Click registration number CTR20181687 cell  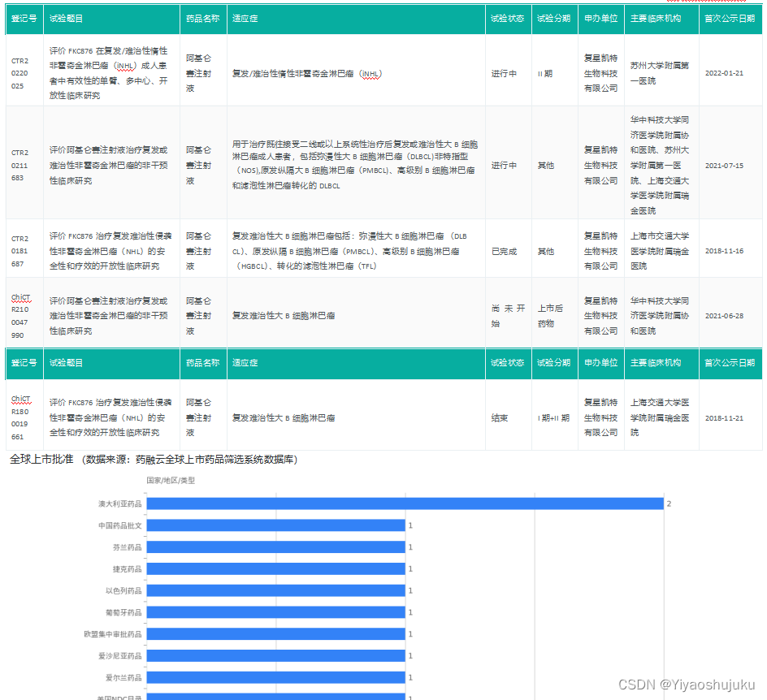pos(24,249)
